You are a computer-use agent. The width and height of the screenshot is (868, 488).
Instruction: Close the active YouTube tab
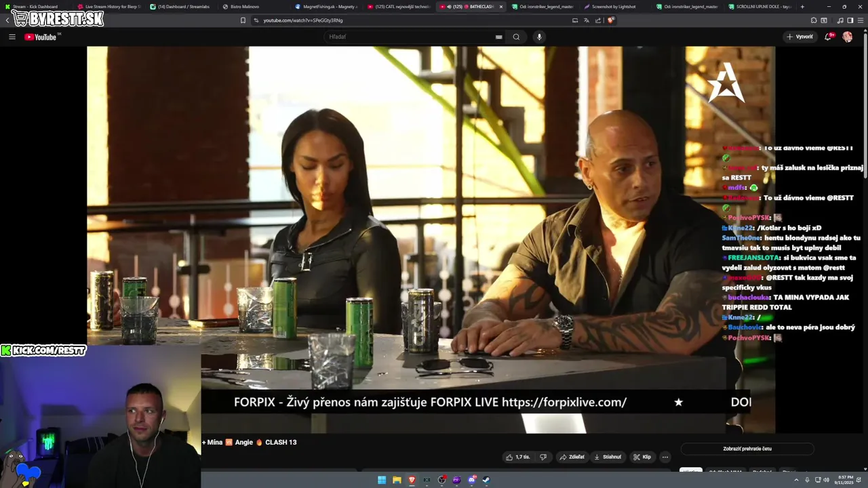coord(501,6)
